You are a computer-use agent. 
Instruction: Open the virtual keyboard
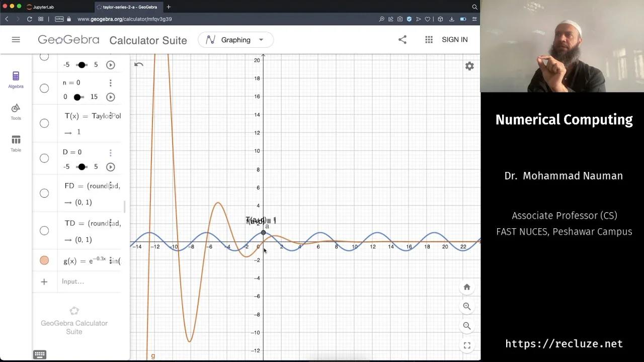point(40,354)
